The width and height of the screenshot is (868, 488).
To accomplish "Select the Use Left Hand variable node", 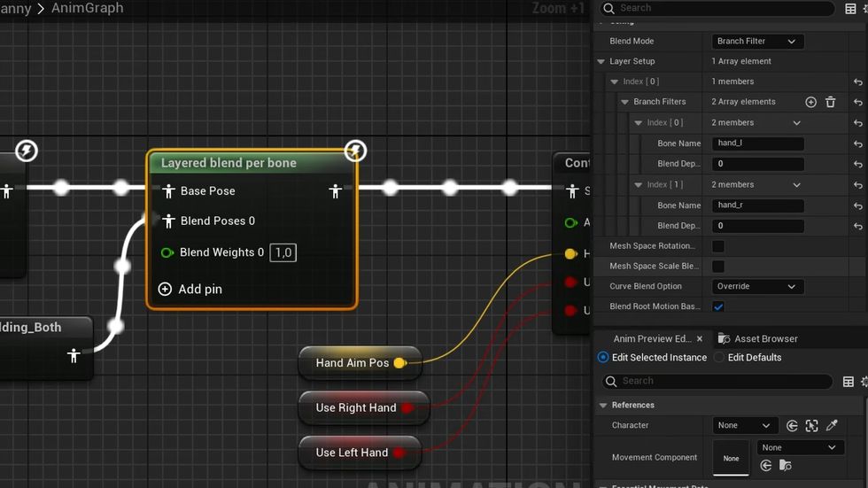I will [360, 453].
